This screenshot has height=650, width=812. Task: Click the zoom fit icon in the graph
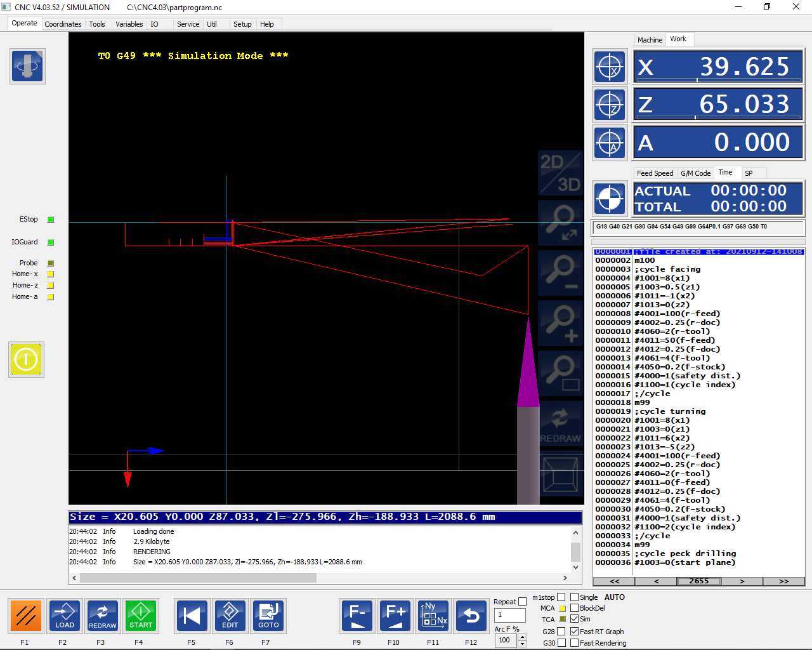561,223
